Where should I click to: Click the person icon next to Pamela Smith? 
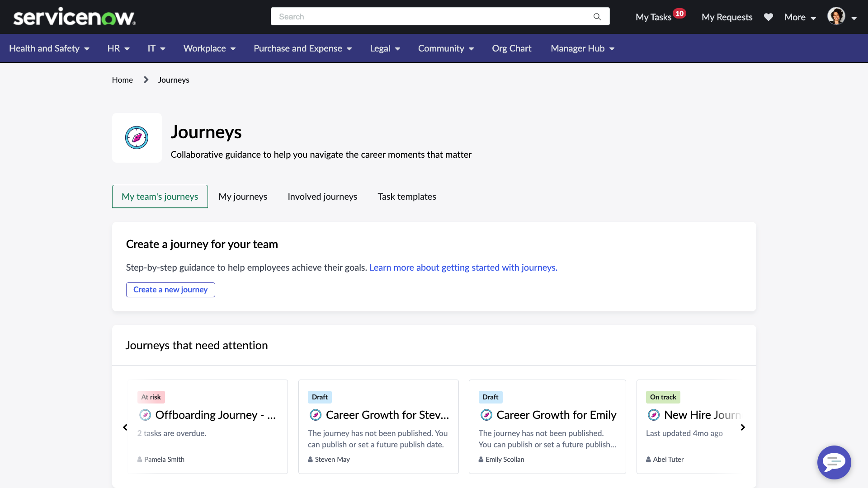[139, 459]
